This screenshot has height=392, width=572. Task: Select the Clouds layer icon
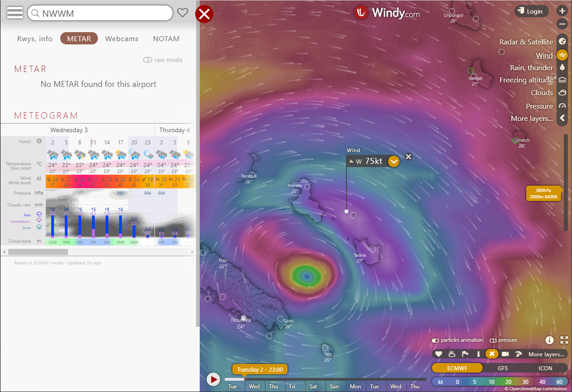pyautogui.click(x=562, y=93)
